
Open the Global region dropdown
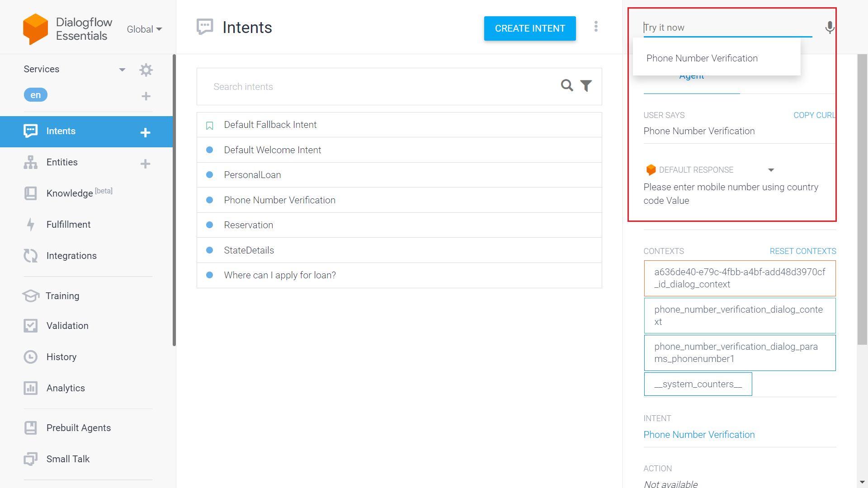point(144,29)
